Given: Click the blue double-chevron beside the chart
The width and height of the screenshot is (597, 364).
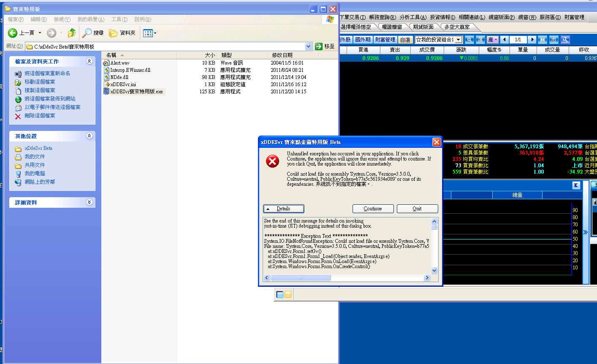Looking at the screenshot, I should (586, 232).
